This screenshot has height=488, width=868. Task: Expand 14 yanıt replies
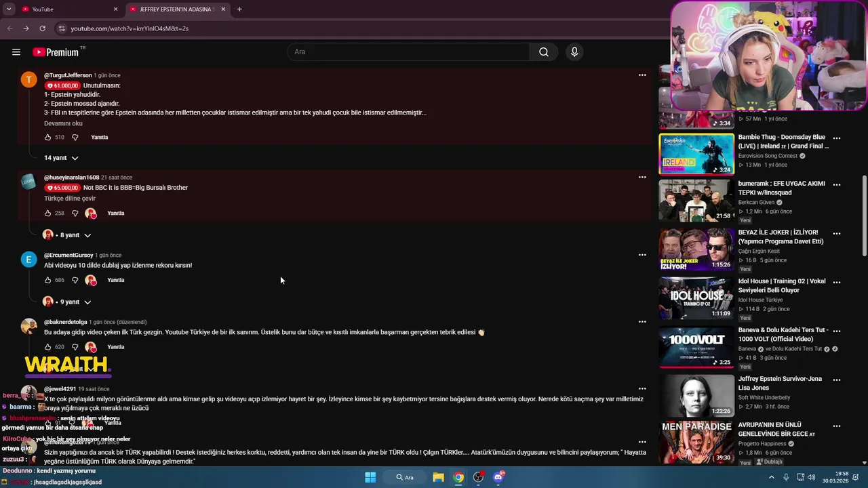[61, 158]
